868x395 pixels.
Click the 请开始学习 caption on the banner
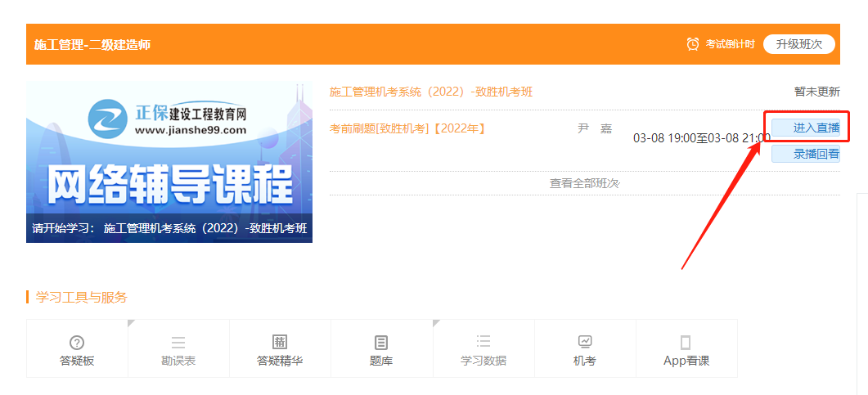click(x=169, y=229)
